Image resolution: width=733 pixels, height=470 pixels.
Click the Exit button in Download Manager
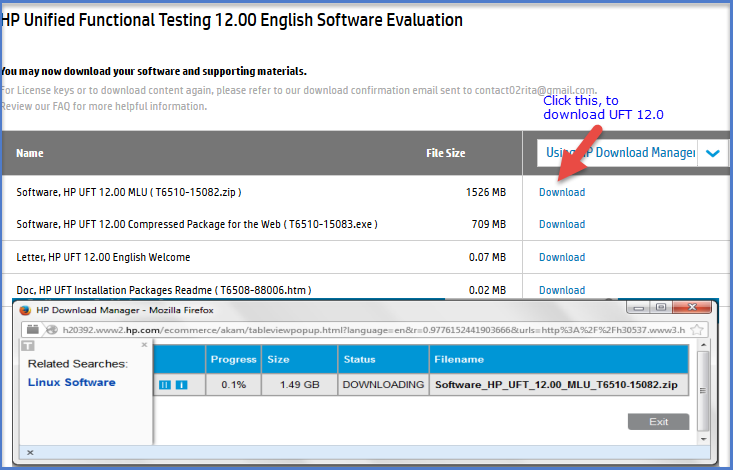(658, 421)
